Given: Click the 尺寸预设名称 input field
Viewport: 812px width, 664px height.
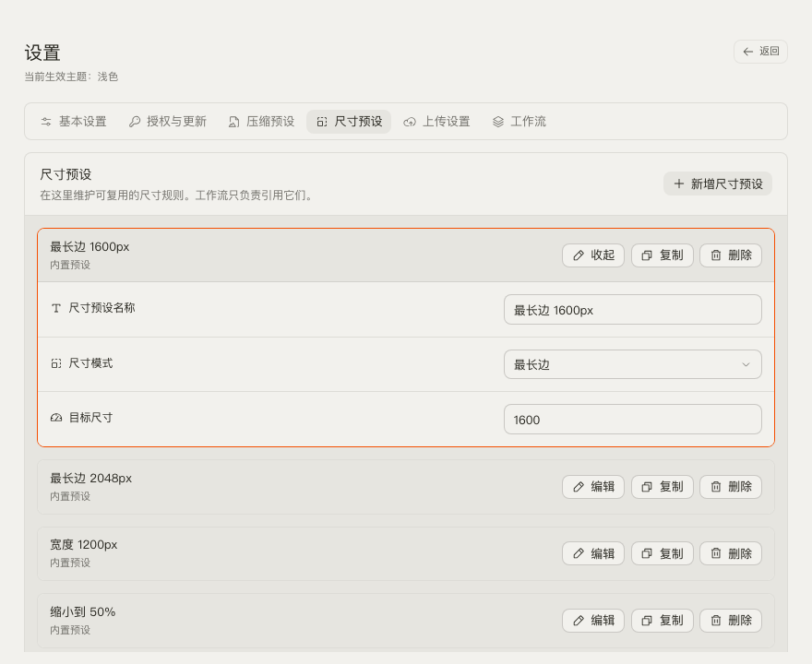Looking at the screenshot, I should tap(632, 310).
